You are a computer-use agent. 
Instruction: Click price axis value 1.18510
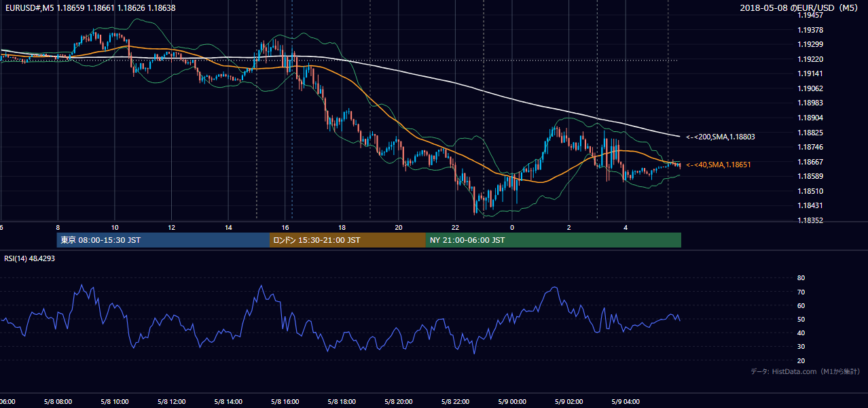pos(810,191)
